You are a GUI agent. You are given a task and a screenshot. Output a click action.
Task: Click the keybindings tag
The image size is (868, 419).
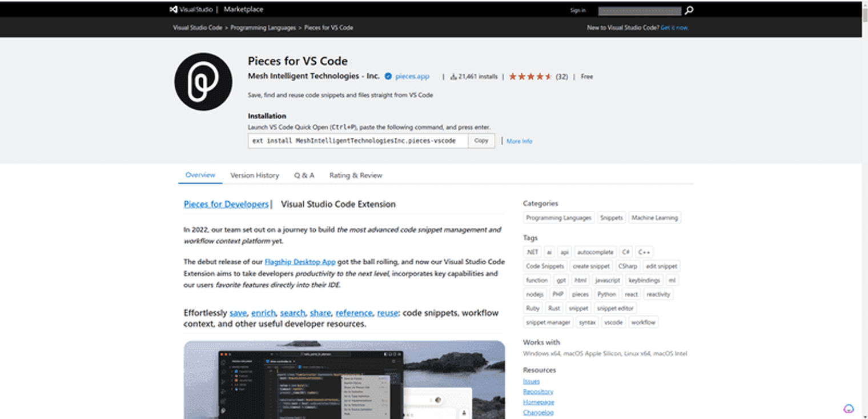pyautogui.click(x=644, y=280)
